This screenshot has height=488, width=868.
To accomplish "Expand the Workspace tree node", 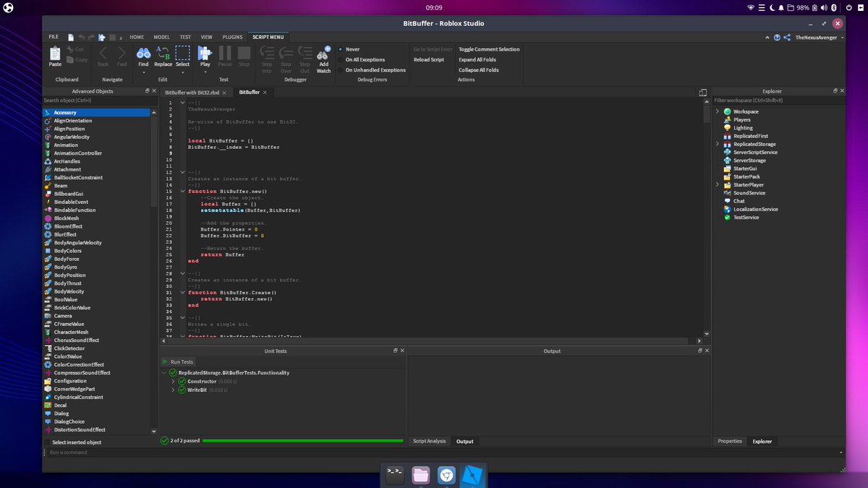I will [718, 111].
